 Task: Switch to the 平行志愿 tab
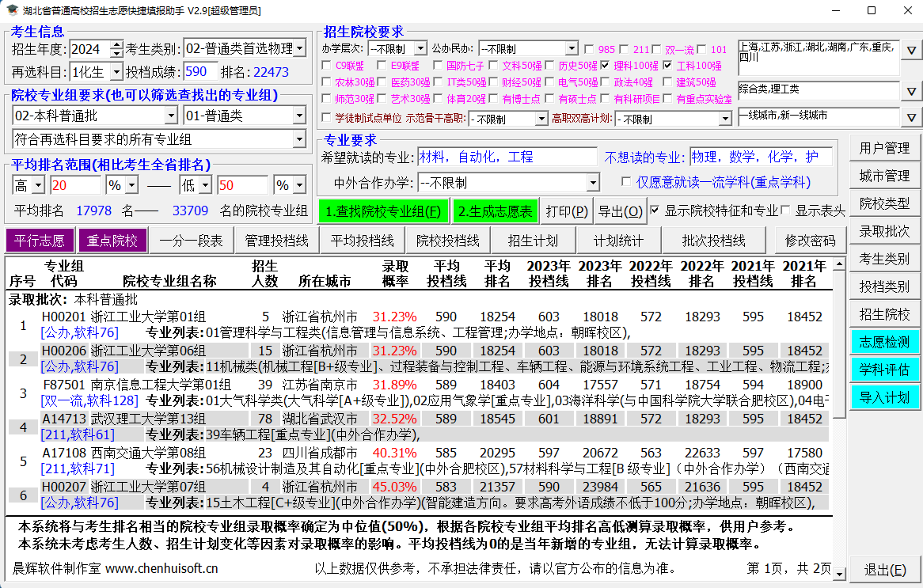click(x=40, y=240)
